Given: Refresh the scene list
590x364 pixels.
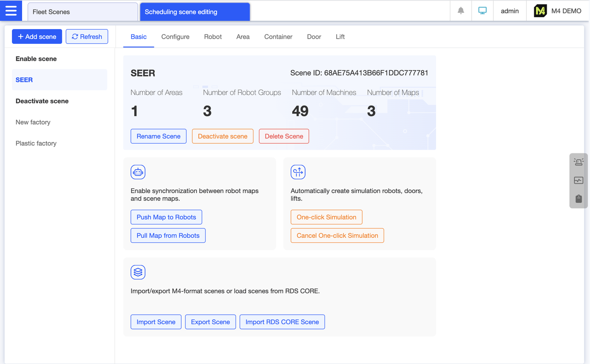Looking at the screenshot, I should click(87, 37).
